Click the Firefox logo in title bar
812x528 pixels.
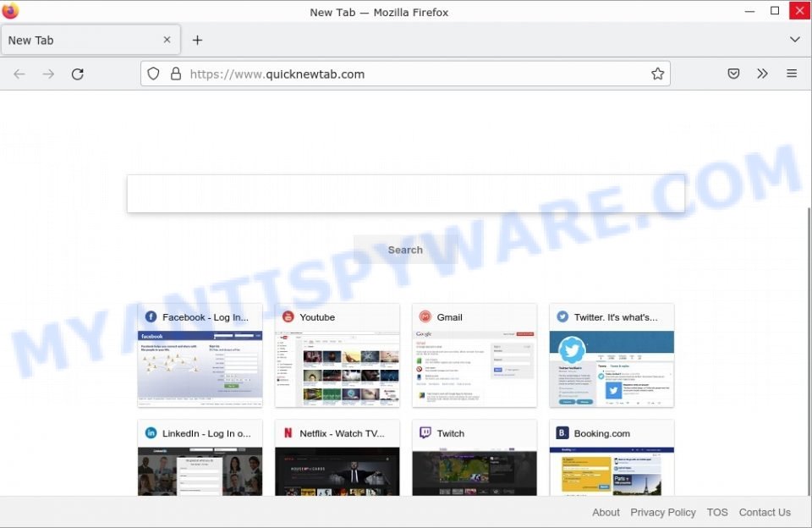coord(10,11)
